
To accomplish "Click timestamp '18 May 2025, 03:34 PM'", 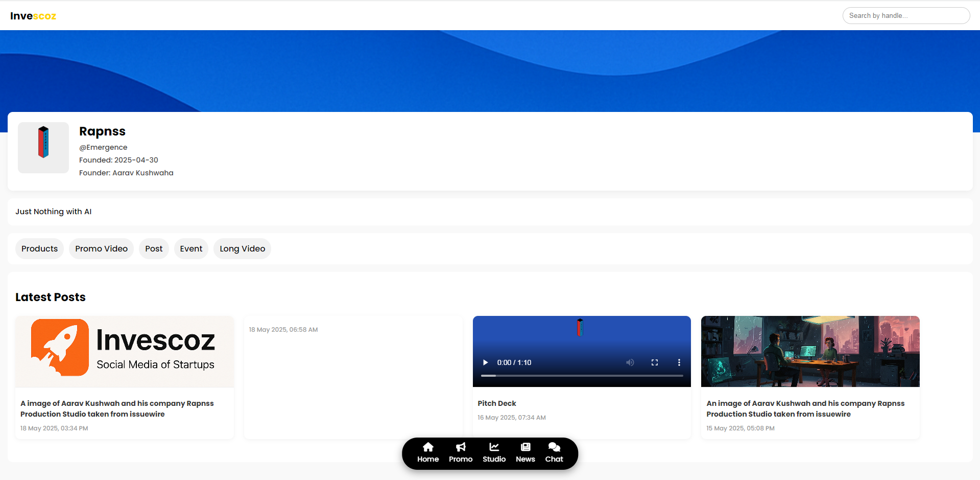I will pos(54,428).
